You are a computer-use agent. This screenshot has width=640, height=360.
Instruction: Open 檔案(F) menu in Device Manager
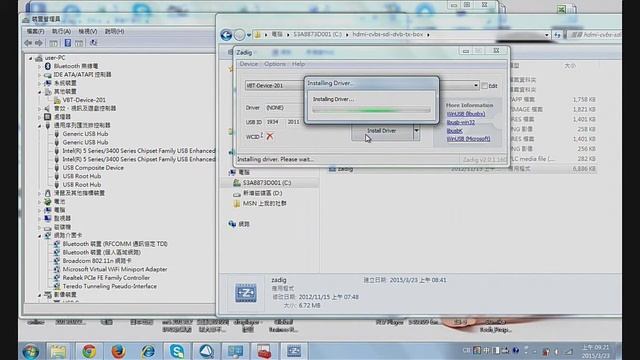(x=36, y=31)
